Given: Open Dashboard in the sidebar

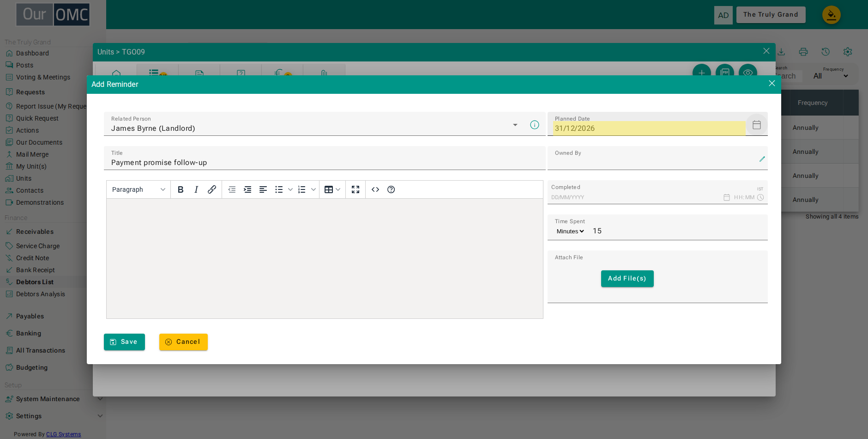Looking at the screenshot, I should 32,53.
